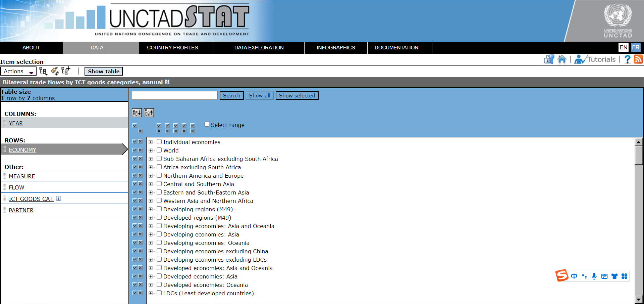
Task: Click the Show selected button
Action: [x=297, y=95]
